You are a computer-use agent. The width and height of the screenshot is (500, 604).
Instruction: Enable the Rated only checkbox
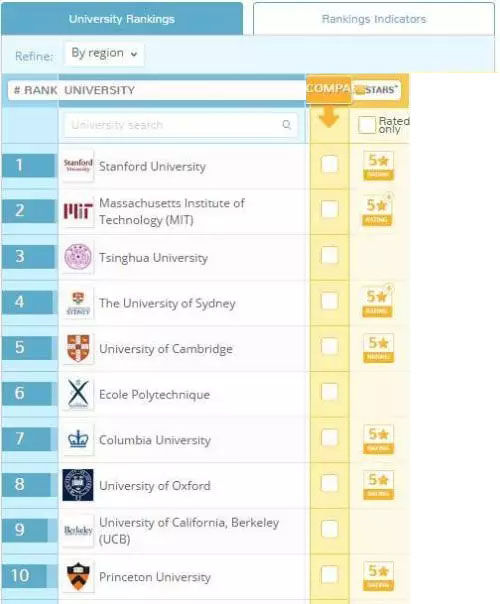click(366, 125)
